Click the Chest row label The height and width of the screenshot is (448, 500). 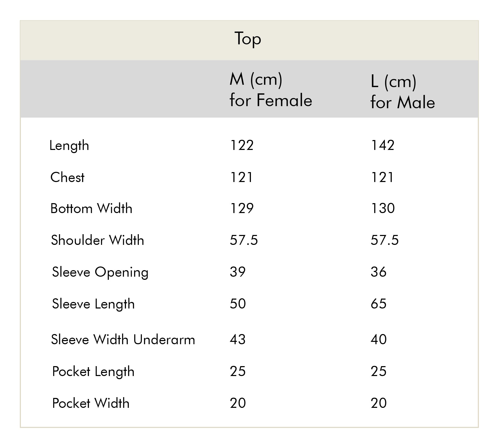pos(67,177)
